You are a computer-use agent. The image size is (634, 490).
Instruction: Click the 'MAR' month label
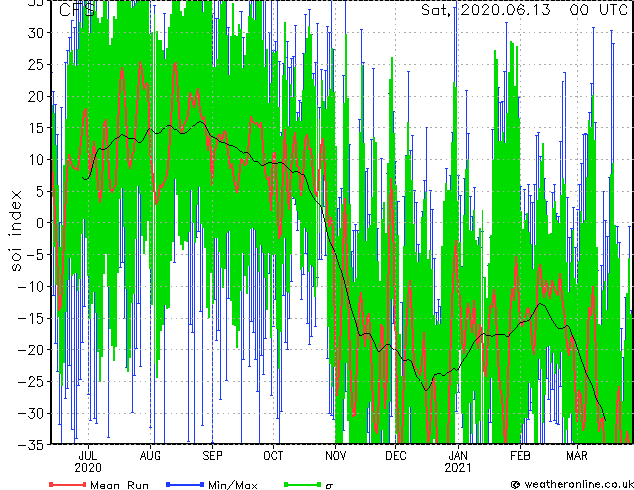(577, 456)
